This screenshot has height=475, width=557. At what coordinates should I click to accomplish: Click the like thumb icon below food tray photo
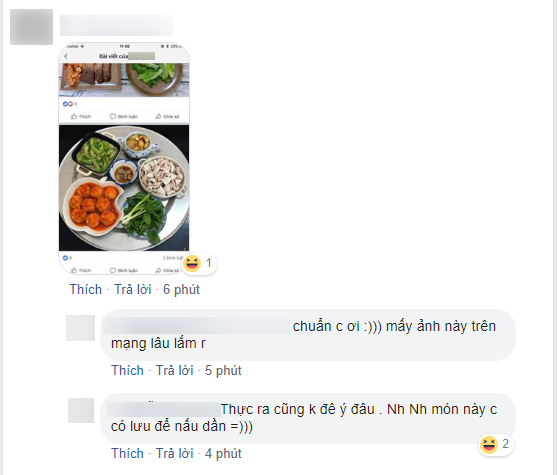tap(74, 270)
